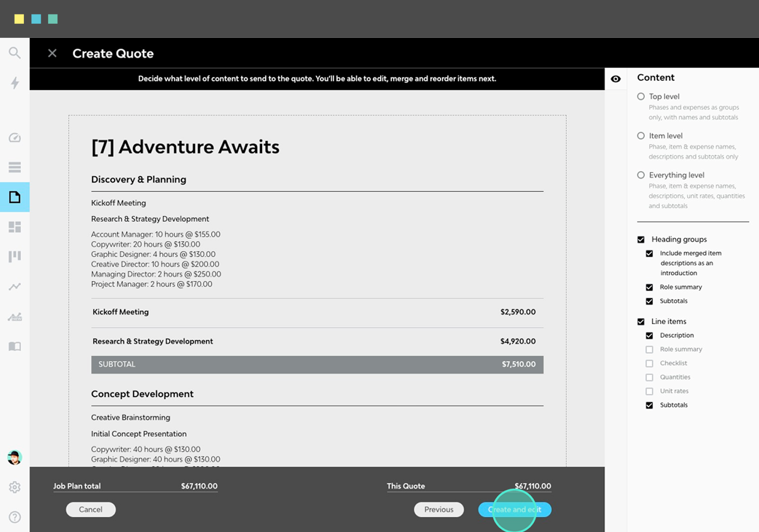Image resolution: width=759 pixels, height=532 pixels.
Task: Enable Quantities under Line items
Action: [649, 377]
